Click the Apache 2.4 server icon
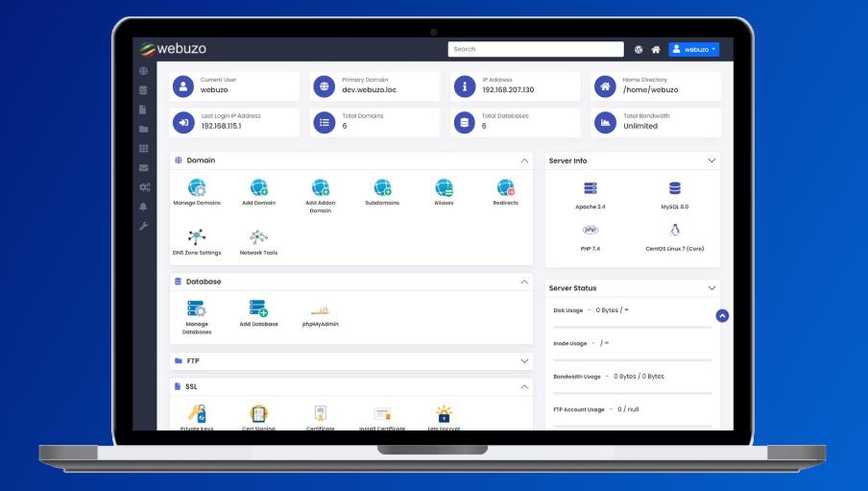 click(591, 188)
